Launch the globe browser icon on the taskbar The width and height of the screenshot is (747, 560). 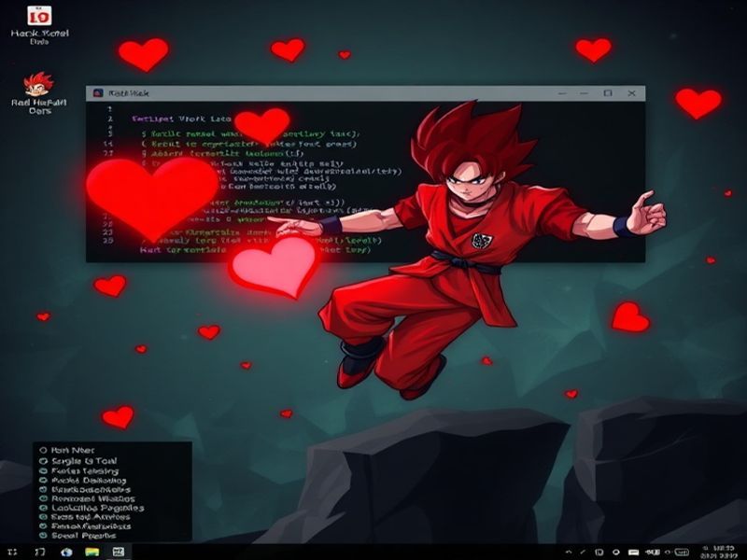coord(66,552)
